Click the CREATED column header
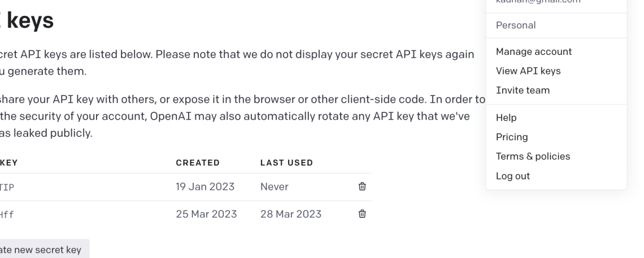Screen dimensions: 644x258 point(198,163)
